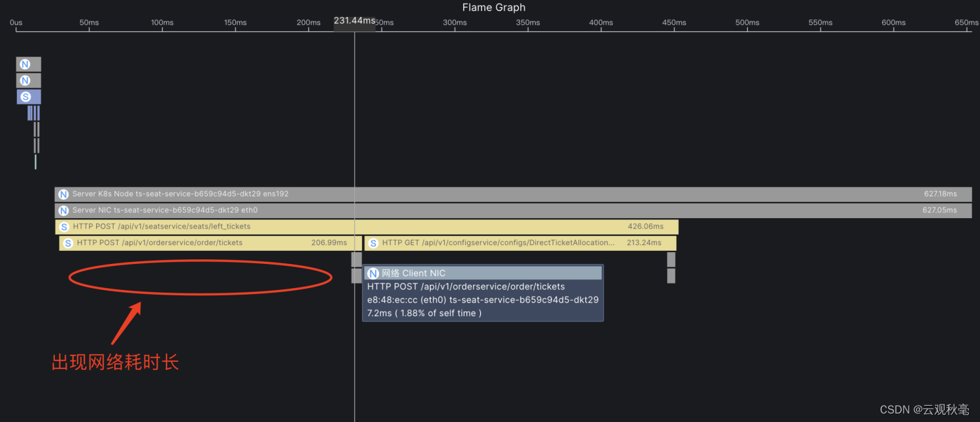
Task: Select the Server K8s Node ens192 span bar
Action: 513,194
